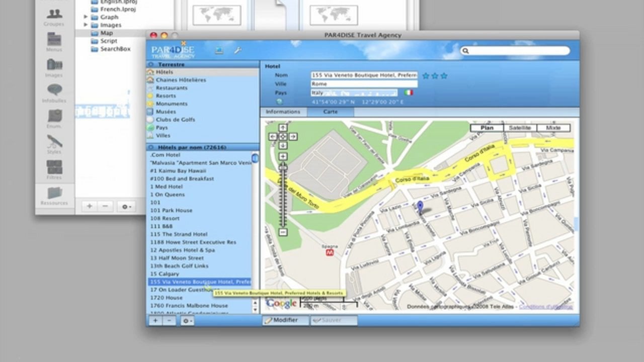Click the Ville field containing Rome
Viewport: 644px width, 362px height.
[364, 84]
